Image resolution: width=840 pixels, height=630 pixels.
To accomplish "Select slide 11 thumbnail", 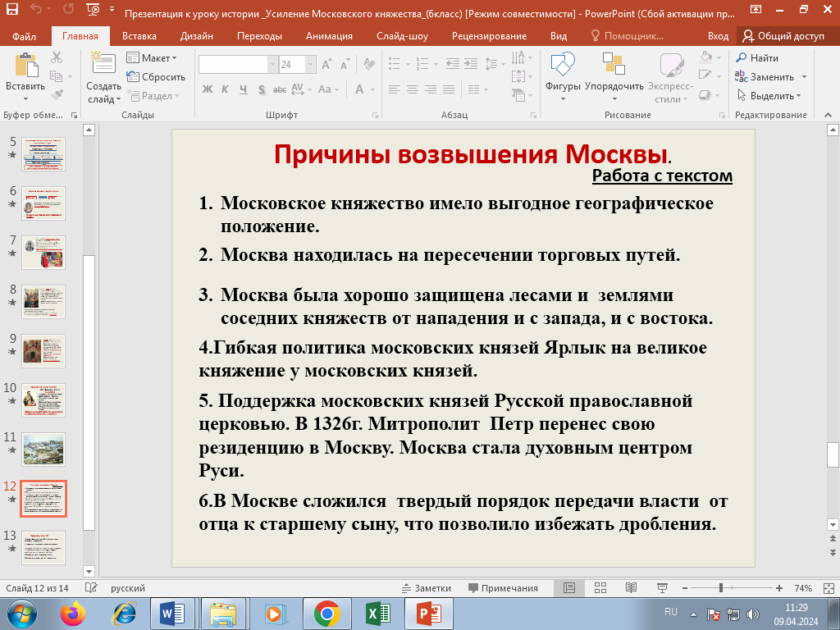I will click(43, 450).
